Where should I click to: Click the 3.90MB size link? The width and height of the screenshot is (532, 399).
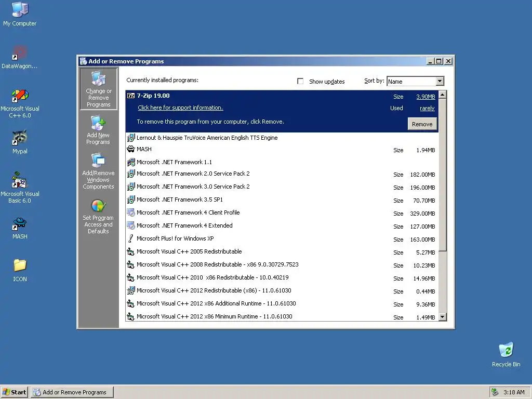point(425,97)
